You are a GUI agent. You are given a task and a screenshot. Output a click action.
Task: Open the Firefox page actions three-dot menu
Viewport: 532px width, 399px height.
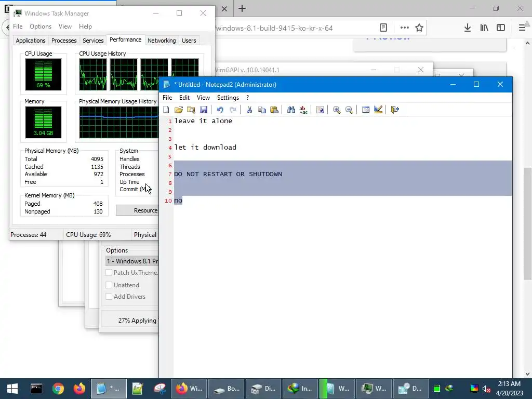tap(404, 28)
